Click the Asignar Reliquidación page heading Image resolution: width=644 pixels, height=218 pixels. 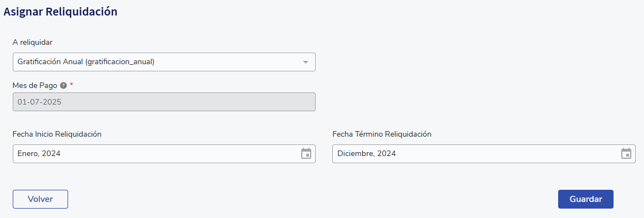[60, 12]
